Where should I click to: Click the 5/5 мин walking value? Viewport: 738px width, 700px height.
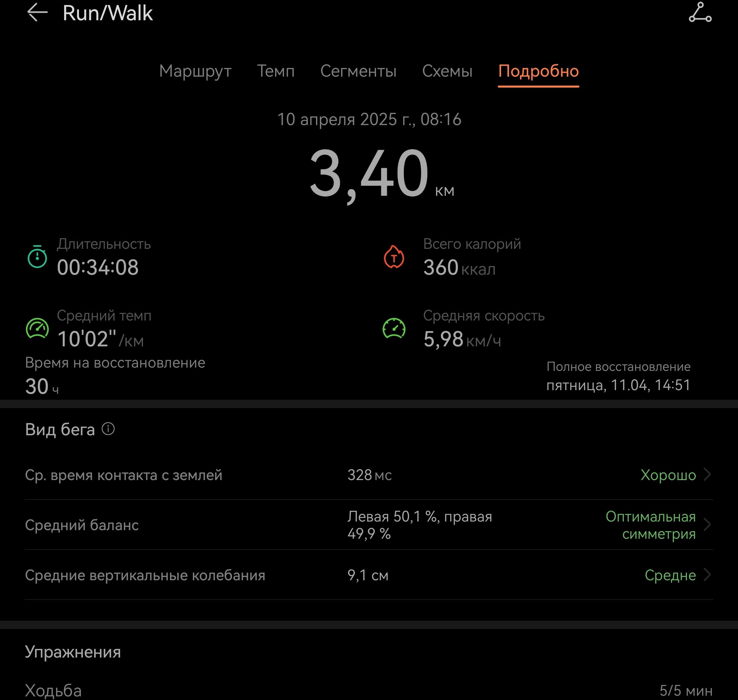click(x=686, y=690)
